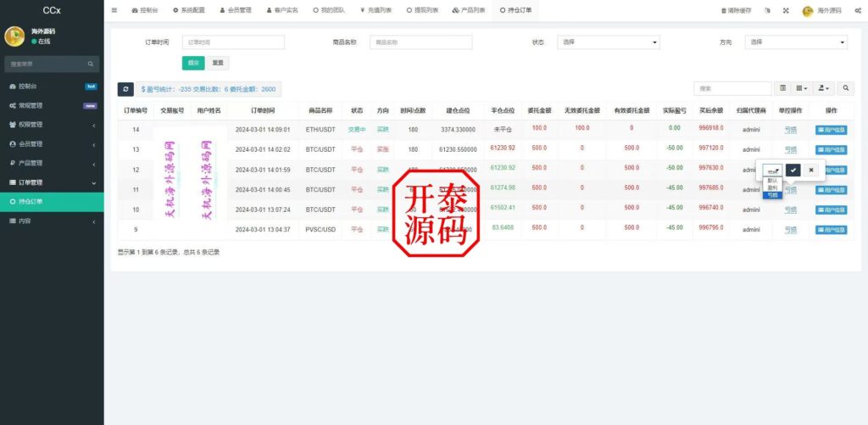Click the 盈亏统计 summary badge
This screenshot has width=868, height=425.
pos(209,89)
